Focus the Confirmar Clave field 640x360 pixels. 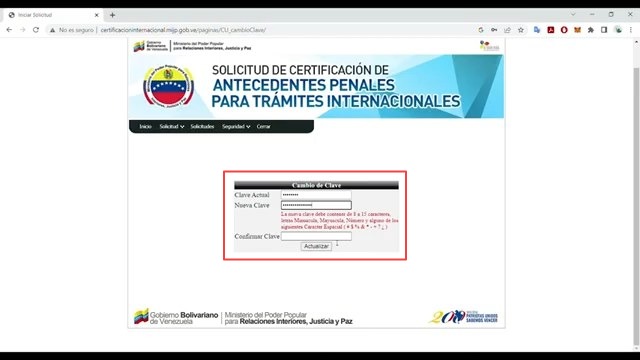click(316, 236)
